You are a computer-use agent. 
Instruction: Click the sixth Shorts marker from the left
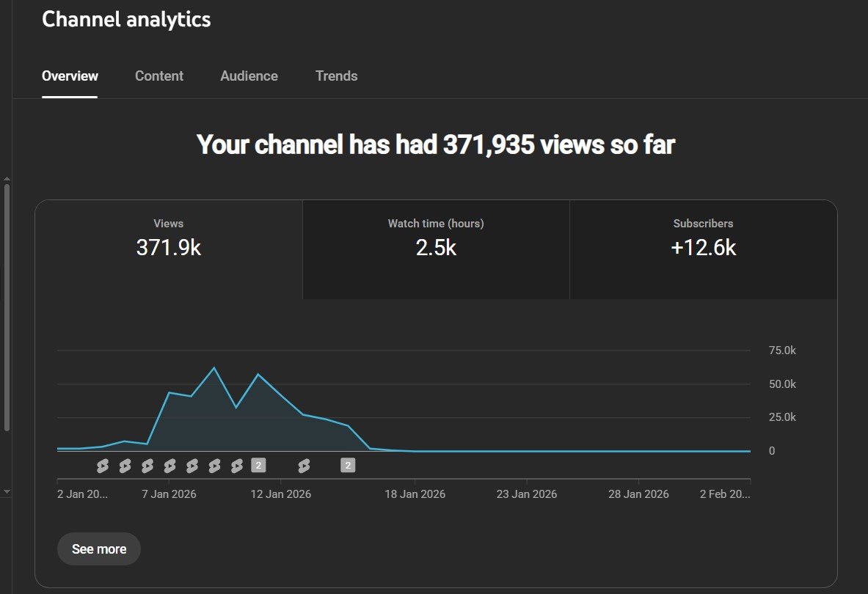click(215, 466)
